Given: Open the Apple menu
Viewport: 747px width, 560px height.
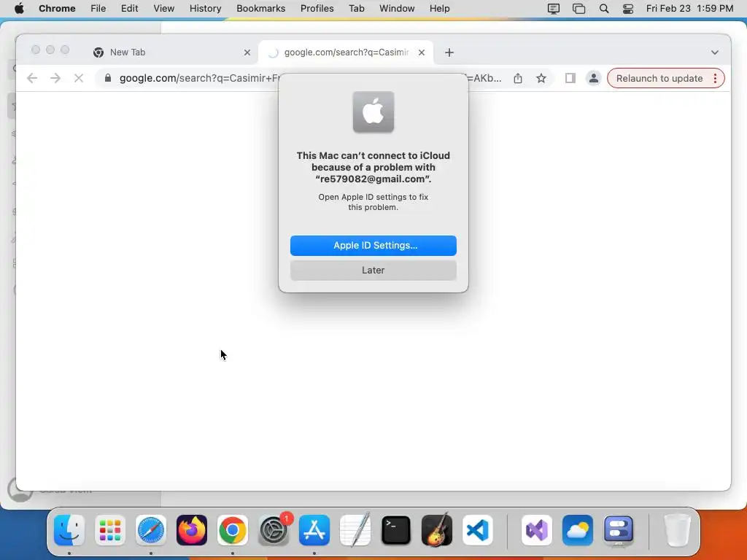Looking at the screenshot, I should tap(19, 9).
